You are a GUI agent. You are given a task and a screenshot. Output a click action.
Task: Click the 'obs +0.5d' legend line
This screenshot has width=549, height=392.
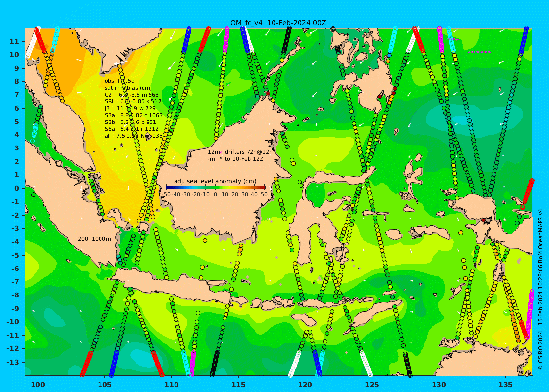click(x=120, y=81)
